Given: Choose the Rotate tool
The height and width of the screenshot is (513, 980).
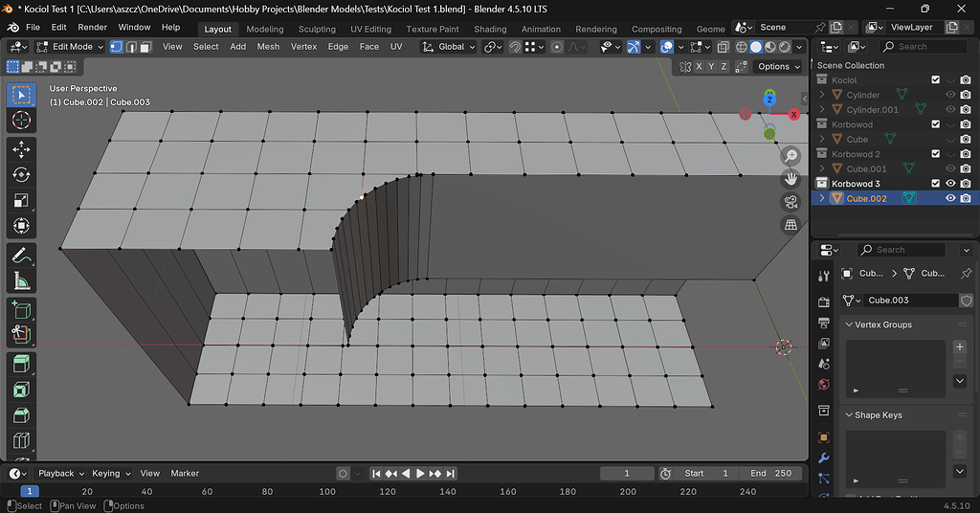Looking at the screenshot, I should (x=21, y=175).
